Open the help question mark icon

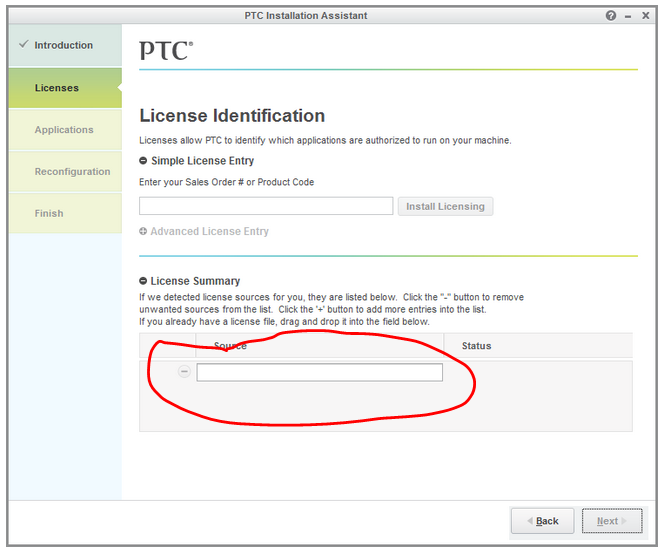click(x=610, y=16)
